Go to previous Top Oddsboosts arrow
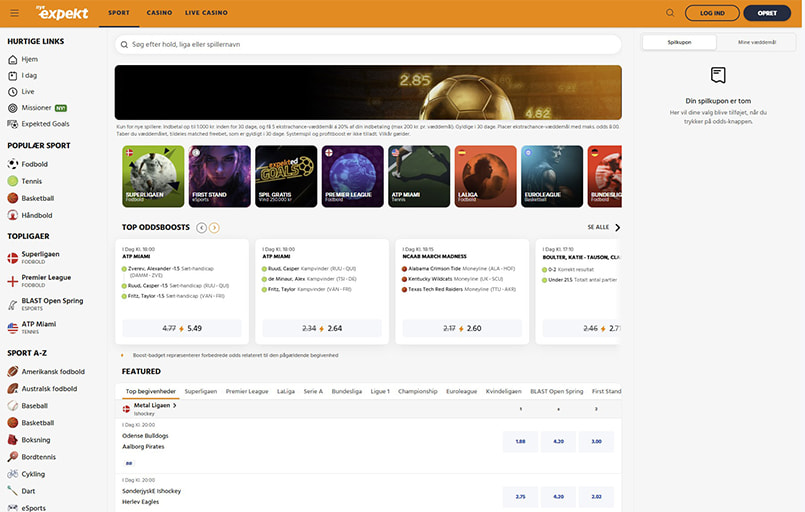This screenshot has height=512, width=805. [202, 227]
